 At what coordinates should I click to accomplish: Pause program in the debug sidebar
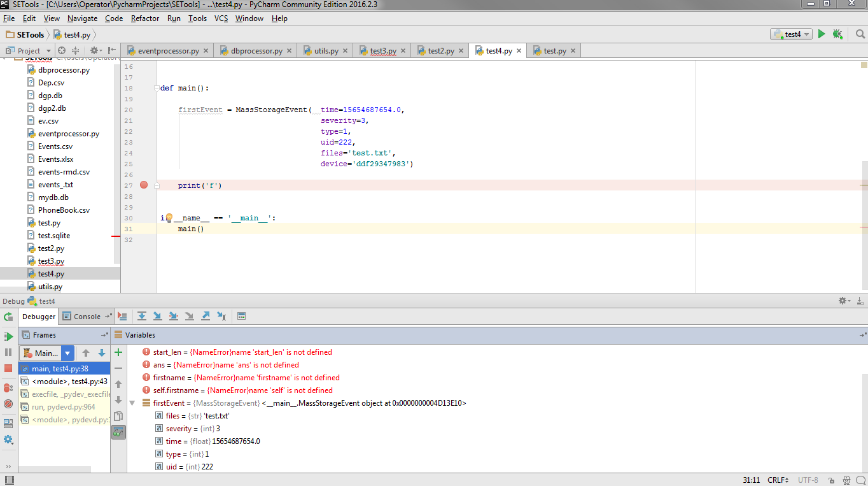point(8,352)
